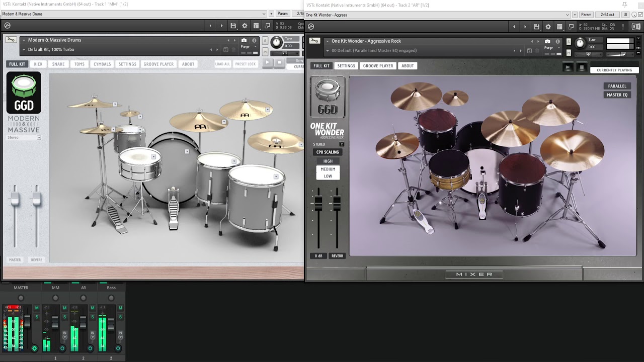
Task: Expand snapshot menu arrow beside Default Kit, 100% Turbo
Action: tap(24, 50)
